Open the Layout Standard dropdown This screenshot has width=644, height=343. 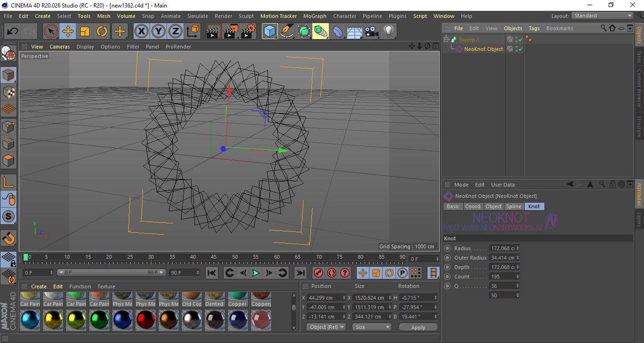(x=602, y=16)
